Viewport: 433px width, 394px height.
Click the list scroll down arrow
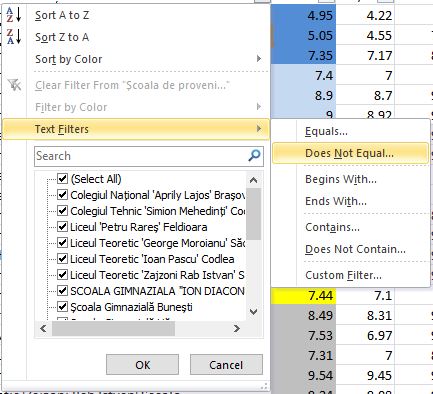tap(253, 312)
